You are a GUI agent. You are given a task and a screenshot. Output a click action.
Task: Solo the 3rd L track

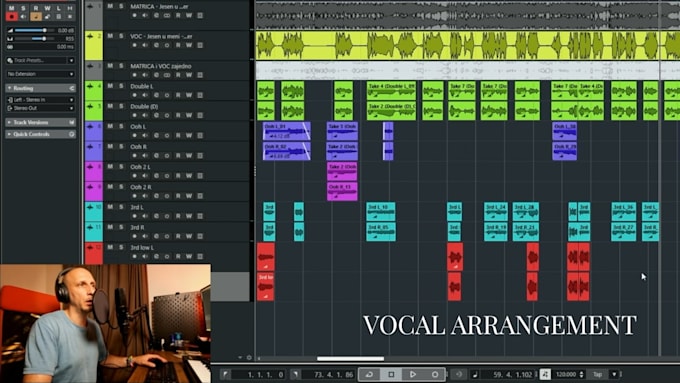(121, 207)
